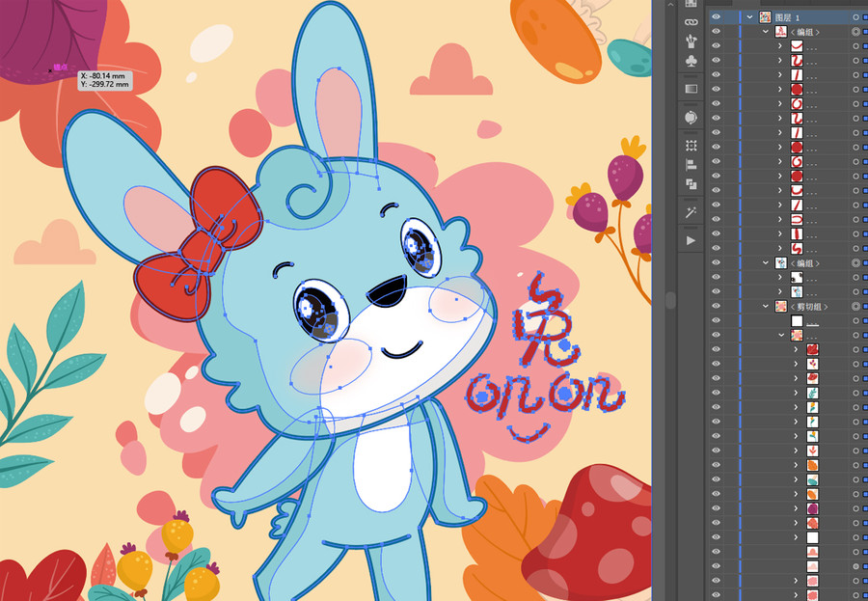
Task: Expand the blue bunny thumbnail row
Action: pos(780,291)
